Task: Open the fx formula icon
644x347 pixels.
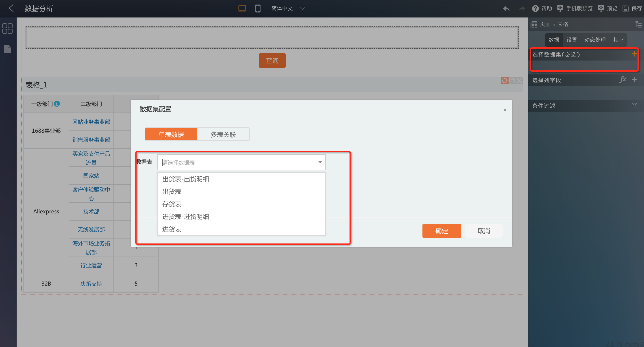Action: tap(622, 80)
